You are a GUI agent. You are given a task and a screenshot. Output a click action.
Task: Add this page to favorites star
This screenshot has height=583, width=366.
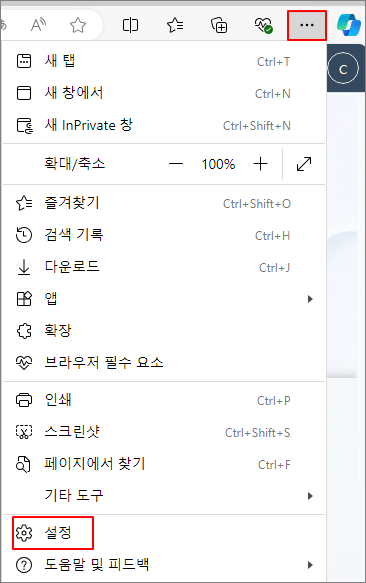[x=78, y=26]
